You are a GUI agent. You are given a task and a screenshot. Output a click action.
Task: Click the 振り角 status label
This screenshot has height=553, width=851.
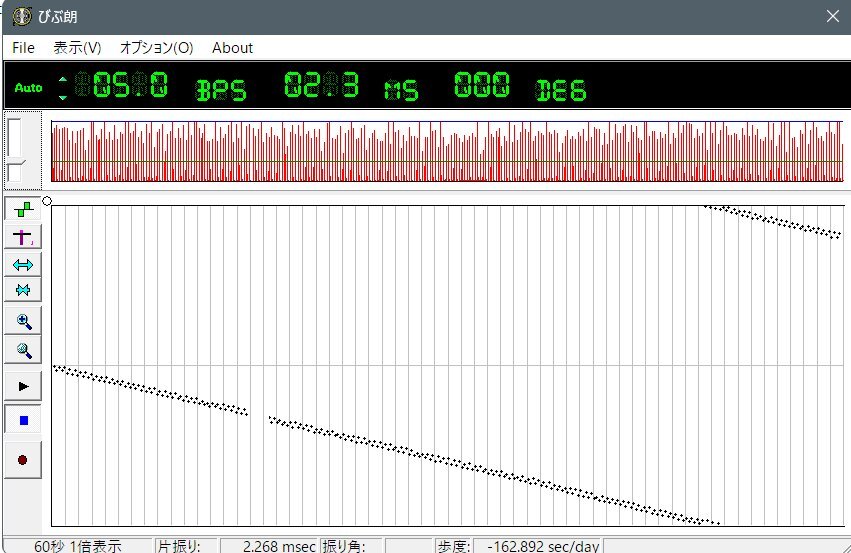344,546
